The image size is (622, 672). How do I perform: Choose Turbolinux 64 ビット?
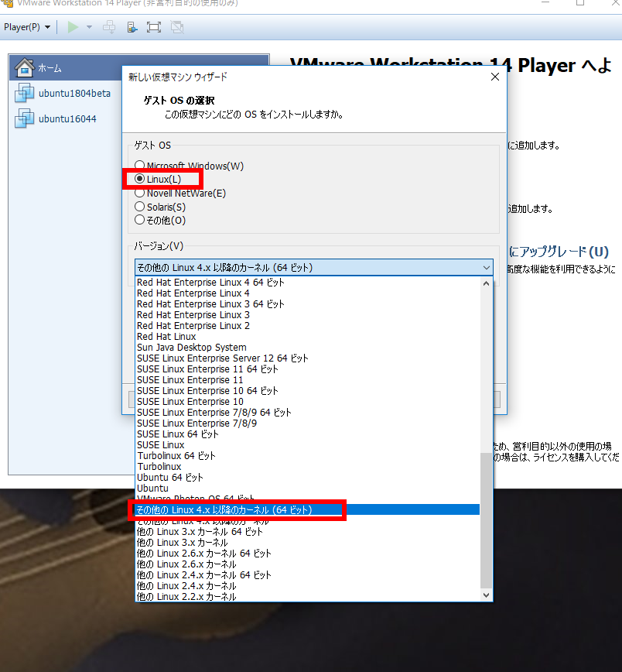click(x=308, y=455)
